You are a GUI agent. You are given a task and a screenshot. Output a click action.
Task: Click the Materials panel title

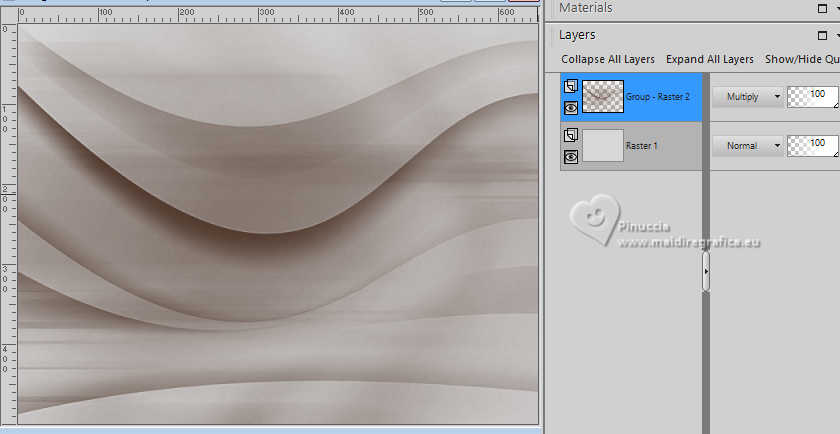click(586, 8)
